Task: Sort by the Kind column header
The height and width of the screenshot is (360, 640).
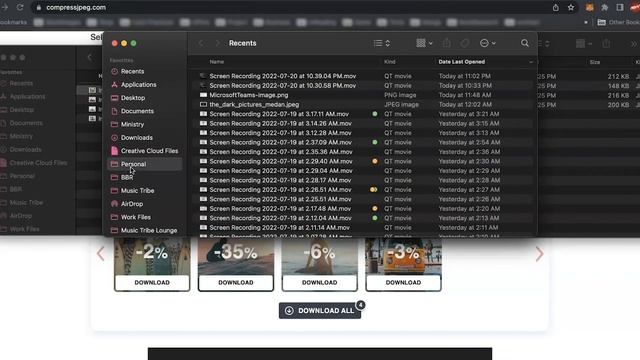Action: click(x=389, y=62)
